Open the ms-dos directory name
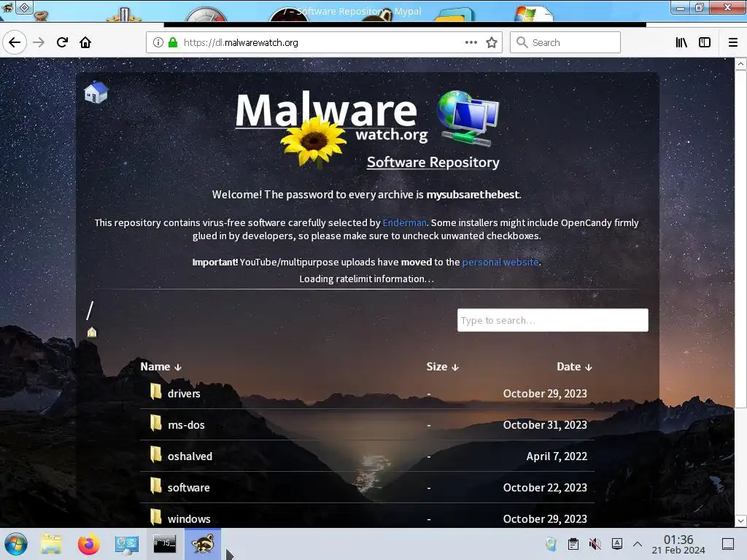Viewport: 747px width, 560px height. tap(186, 425)
